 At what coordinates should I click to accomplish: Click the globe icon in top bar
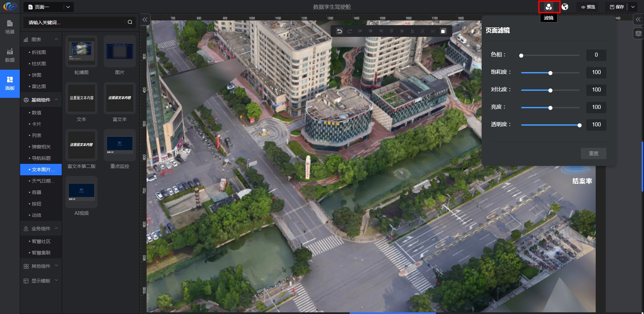[x=565, y=7]
